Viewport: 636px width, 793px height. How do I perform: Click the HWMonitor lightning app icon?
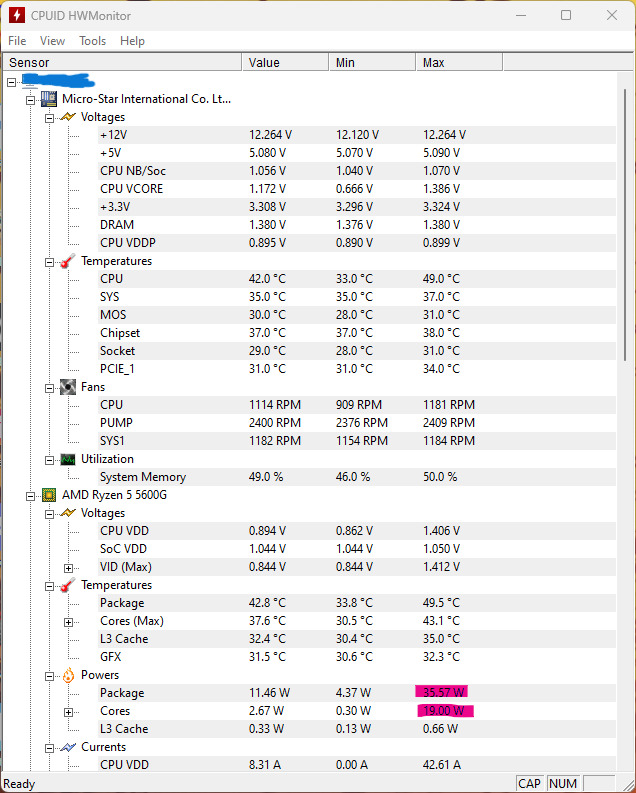click(x=17, y=15)
